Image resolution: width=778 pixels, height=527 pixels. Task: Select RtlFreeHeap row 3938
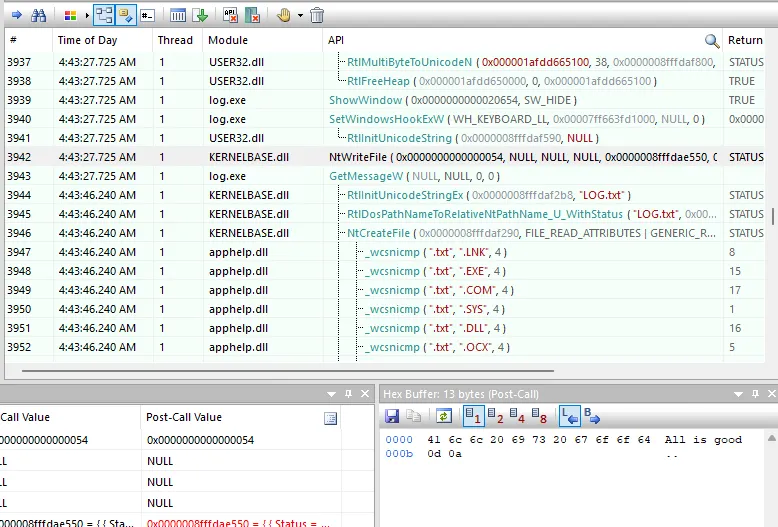385,81
